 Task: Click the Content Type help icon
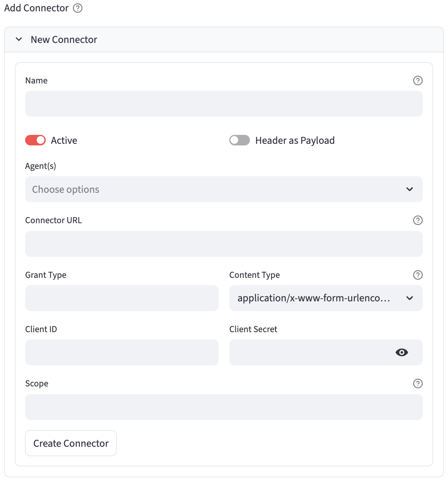pyautogui.click(x=418, y=275)
